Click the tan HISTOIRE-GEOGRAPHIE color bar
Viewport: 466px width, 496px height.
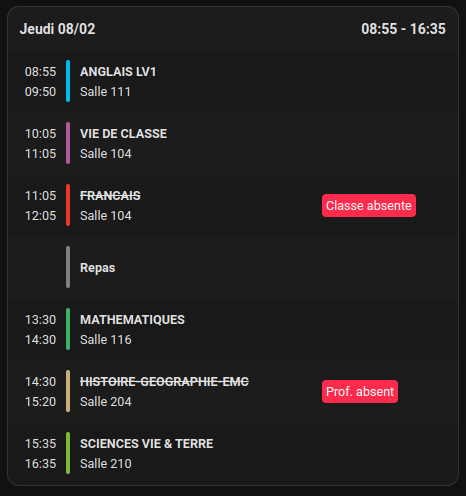pyautogui.click(x=68, y=391)
